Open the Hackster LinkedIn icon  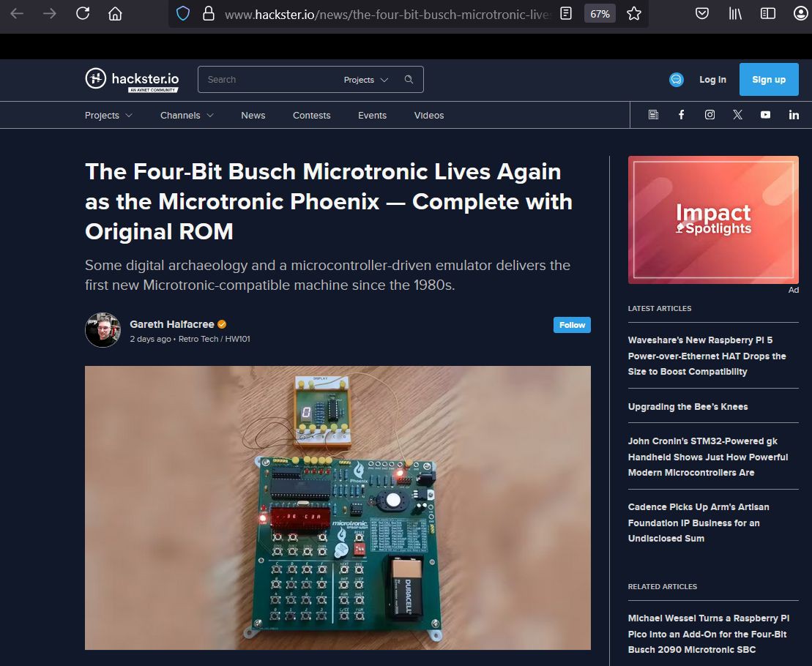[794, 115]
